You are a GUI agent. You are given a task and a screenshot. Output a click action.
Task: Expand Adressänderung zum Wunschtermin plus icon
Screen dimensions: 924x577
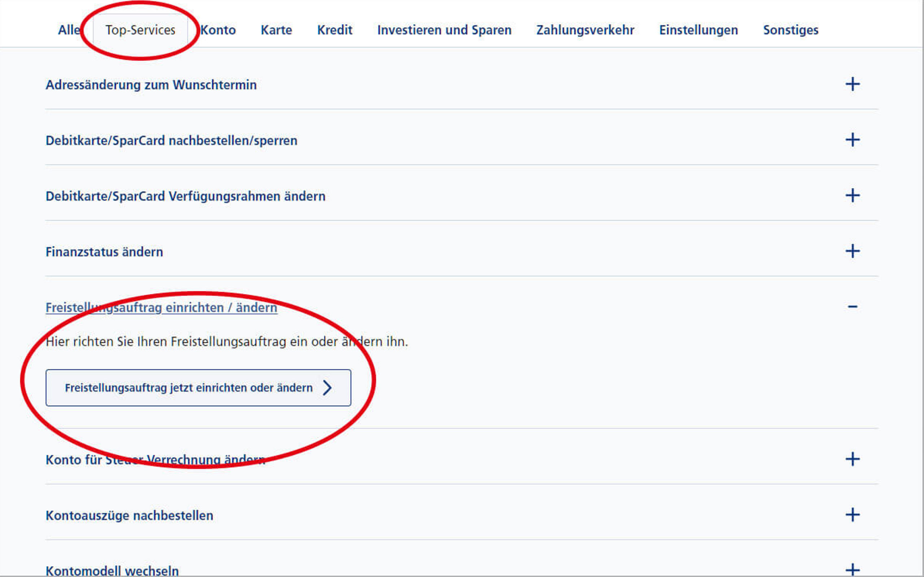coord(852,84)
